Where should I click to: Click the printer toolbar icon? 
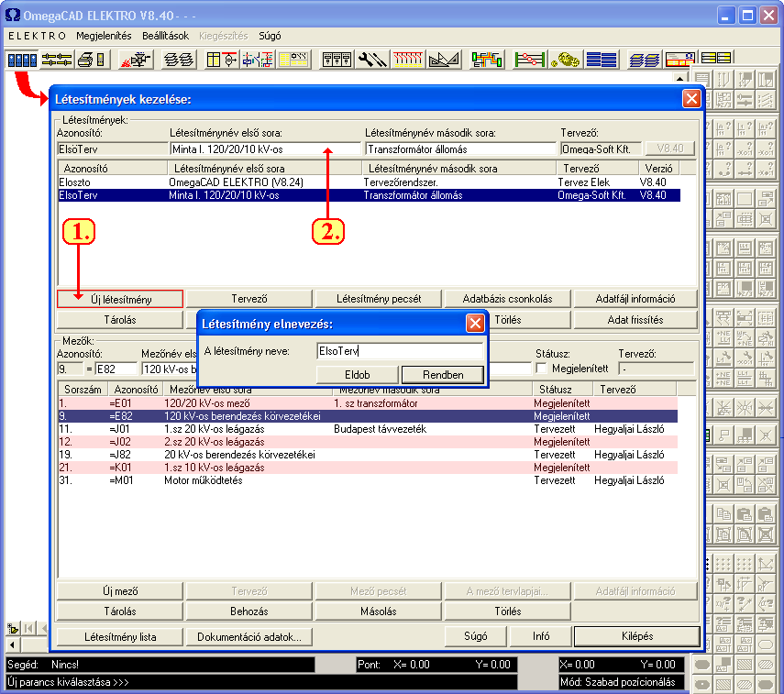tap(92, 60)
